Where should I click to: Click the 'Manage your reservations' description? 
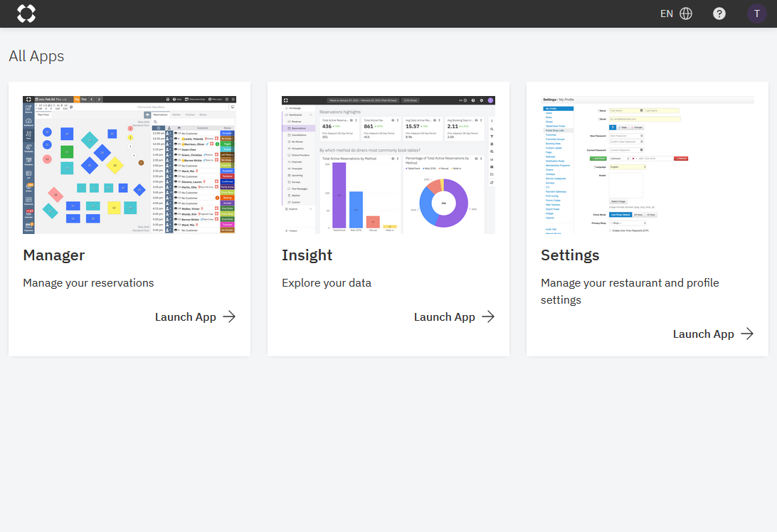[x=88, y=283]
